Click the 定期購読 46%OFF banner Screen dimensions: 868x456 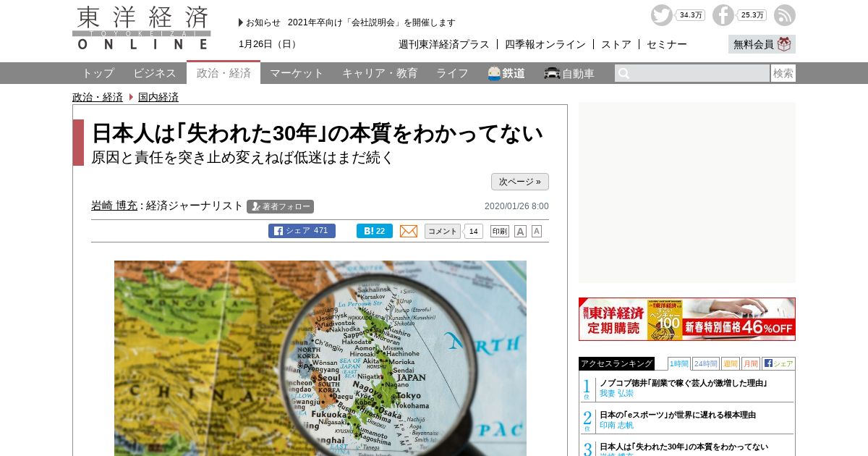tap(687, 319)
